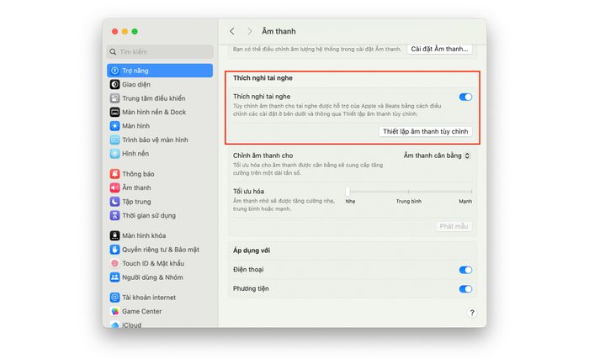Screen dimensions: 589x364
Task: Open Thông báo settings
Action: point(160,174)
